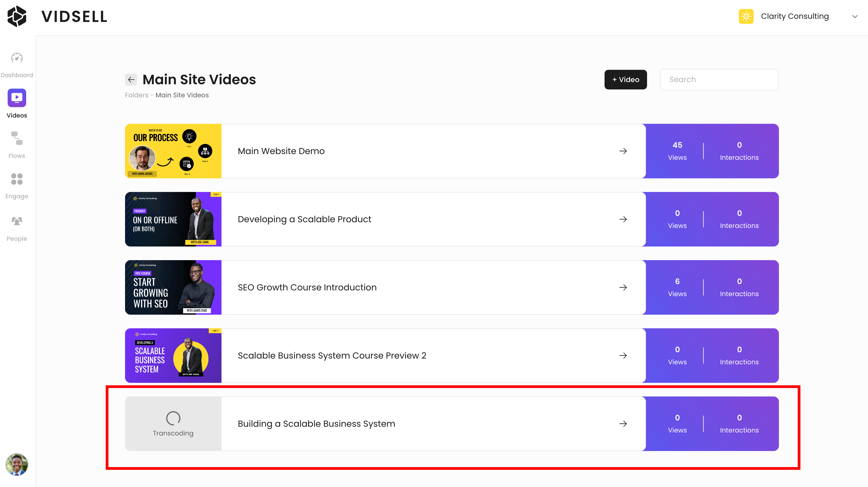
Task: Click the arrow on the Main Website Demo row
Action: pos(623,151)
